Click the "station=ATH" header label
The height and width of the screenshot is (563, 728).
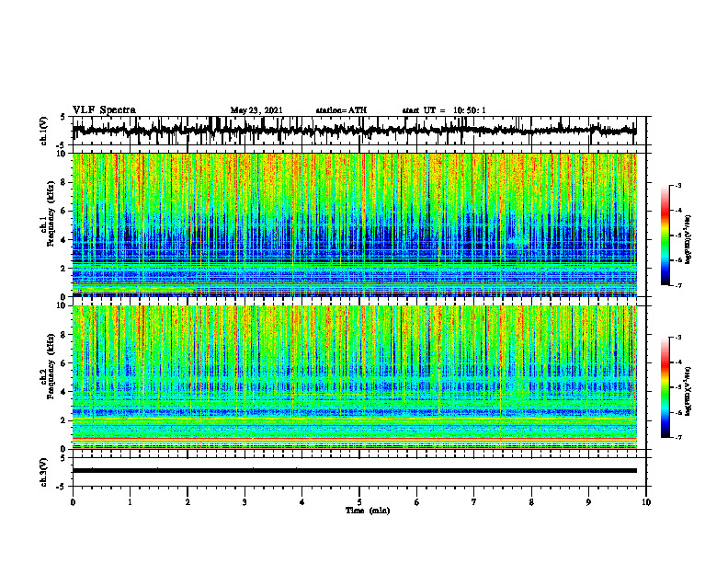coord(341,110)
